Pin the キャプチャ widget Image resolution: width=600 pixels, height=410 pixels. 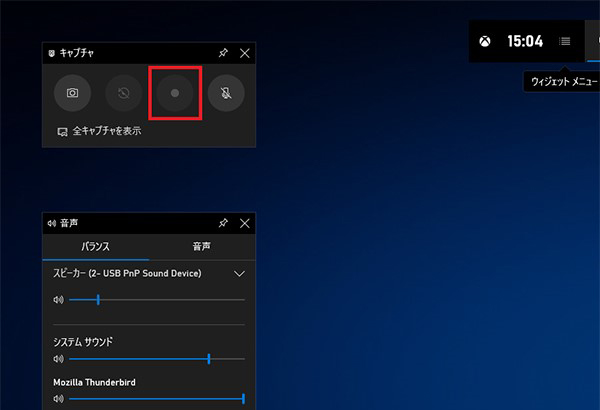(x=223, y=53)
